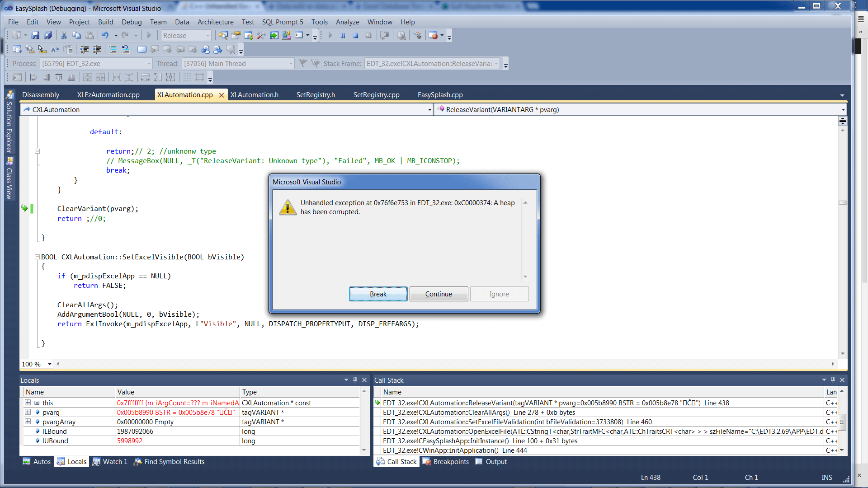Click the Save All toolbar icon
The width and height of the screenshot is (868, 488).
coord(48,35)
